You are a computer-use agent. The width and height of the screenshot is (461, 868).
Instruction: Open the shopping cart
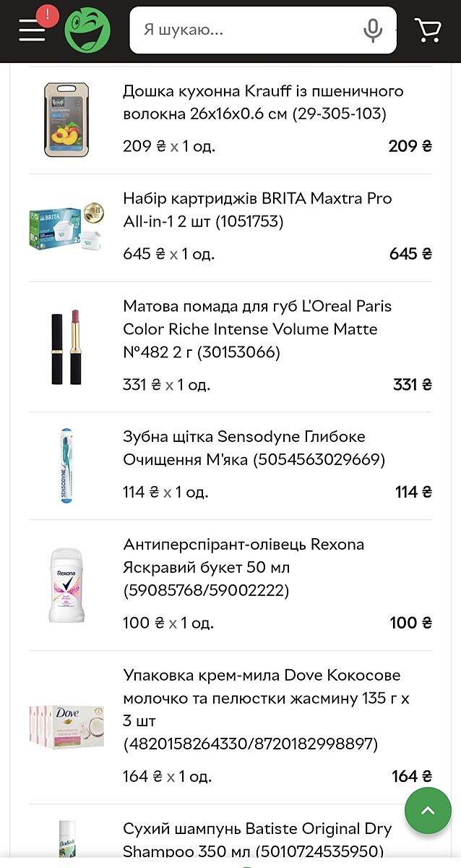[x=428, y=30]
